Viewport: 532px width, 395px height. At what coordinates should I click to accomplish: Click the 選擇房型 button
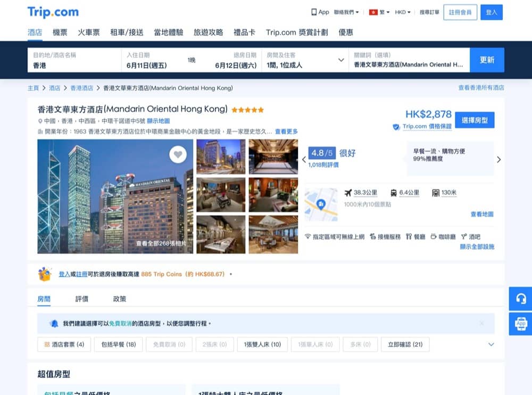pyautogui.click(x=475, y=120)
